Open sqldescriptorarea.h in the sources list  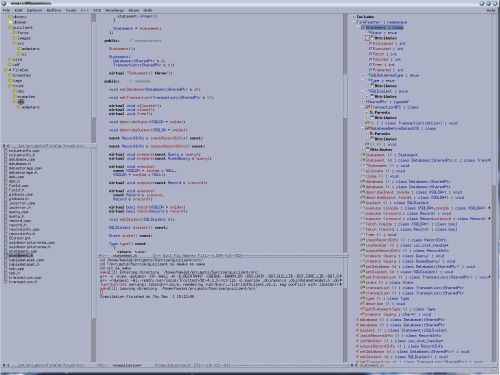30,247
